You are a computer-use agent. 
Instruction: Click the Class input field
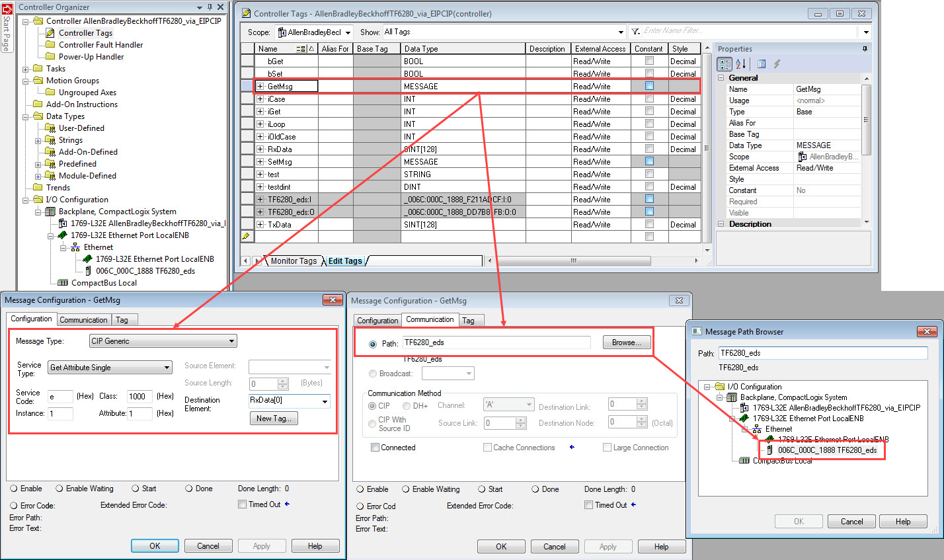[x=139, y=397]
